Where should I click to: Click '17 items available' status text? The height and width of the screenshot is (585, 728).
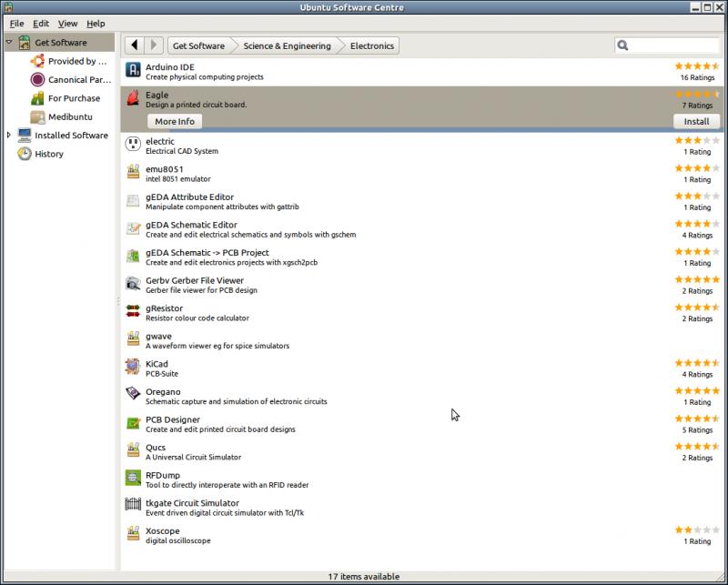point(363,576)
